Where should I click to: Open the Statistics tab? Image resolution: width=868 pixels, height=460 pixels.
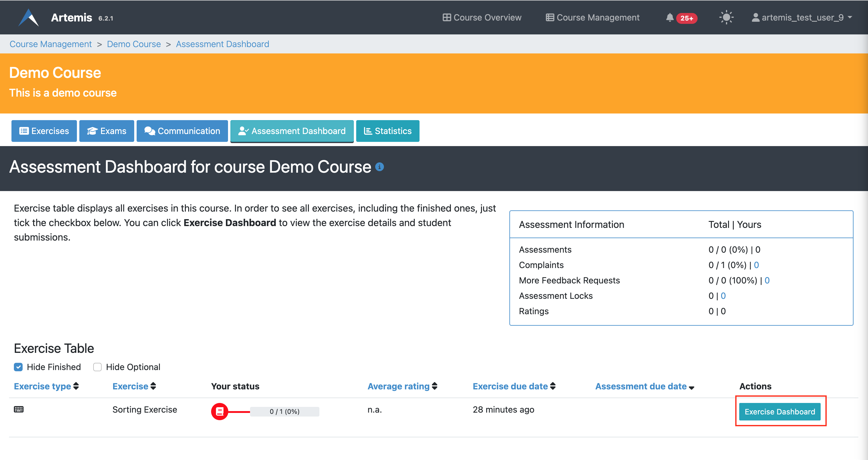click(388, 131)
